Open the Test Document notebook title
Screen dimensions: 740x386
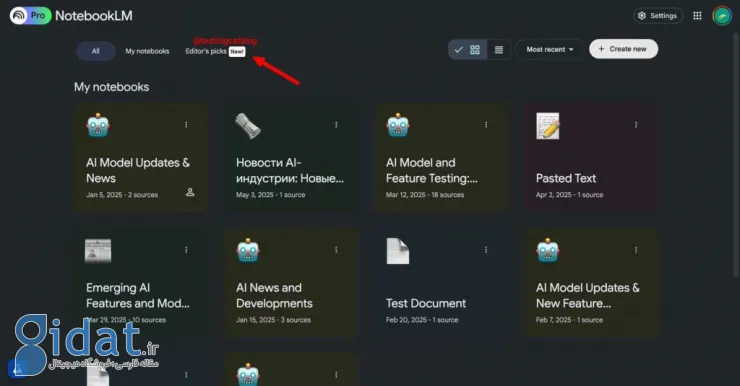click(426, 303)
